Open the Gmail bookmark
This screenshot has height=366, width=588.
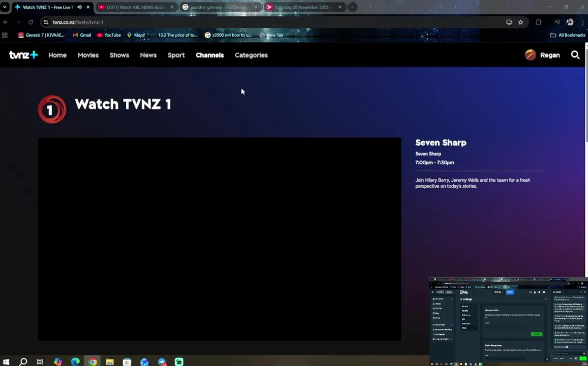pyautogui.click(x=82, y=35)
